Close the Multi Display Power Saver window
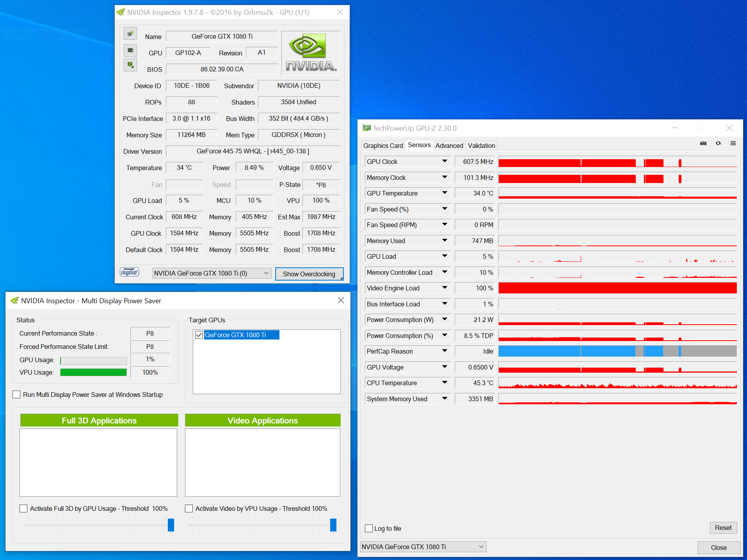Viewport: 747px width, 560px height. 341,300
